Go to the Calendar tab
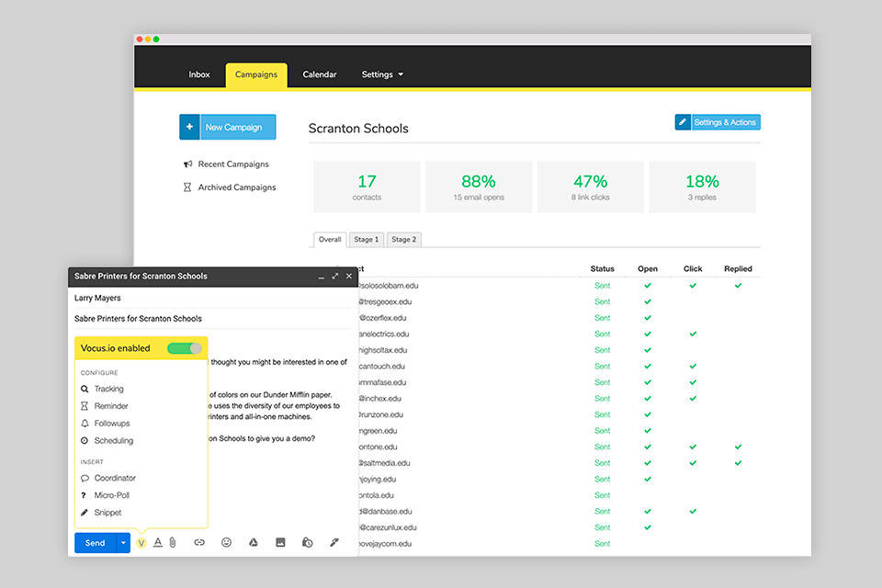 coord(320,74)
